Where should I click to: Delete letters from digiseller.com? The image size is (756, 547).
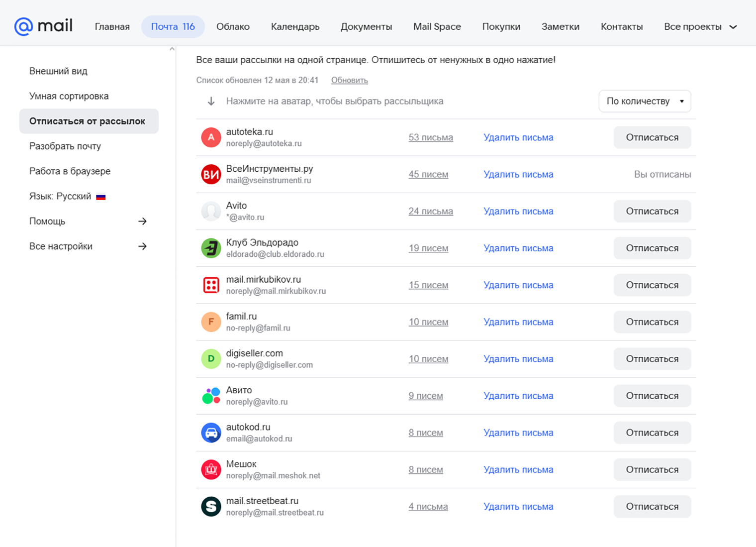click(518, 359)
